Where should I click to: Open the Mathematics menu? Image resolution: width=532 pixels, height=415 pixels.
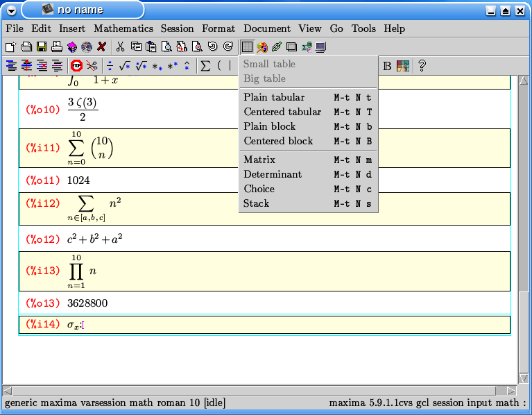[x=123, y=28]
